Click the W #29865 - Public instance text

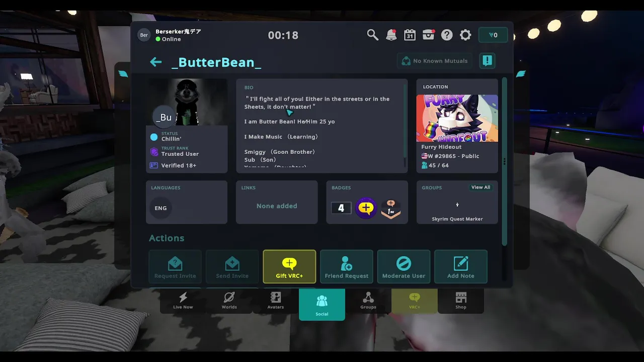pyautogui.click(x=453, y=156)
